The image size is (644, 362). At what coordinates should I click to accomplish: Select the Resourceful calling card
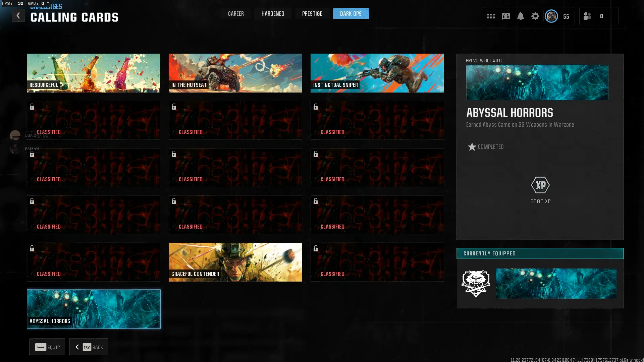tap(93, 73)
